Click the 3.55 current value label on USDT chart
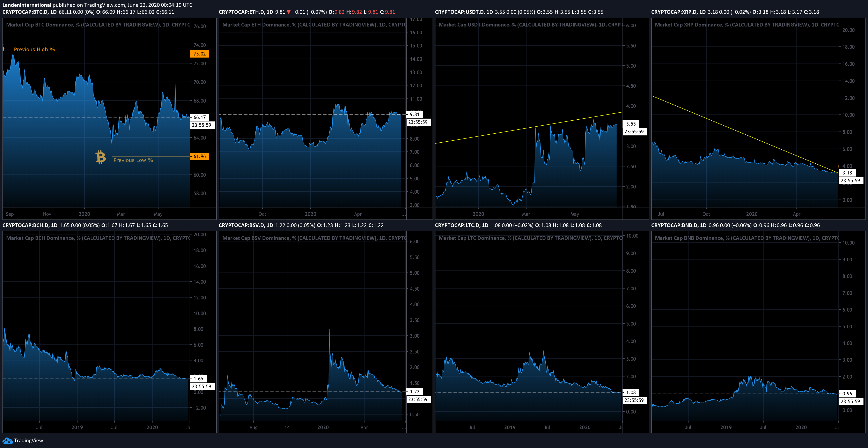 (x=631, y=124)
